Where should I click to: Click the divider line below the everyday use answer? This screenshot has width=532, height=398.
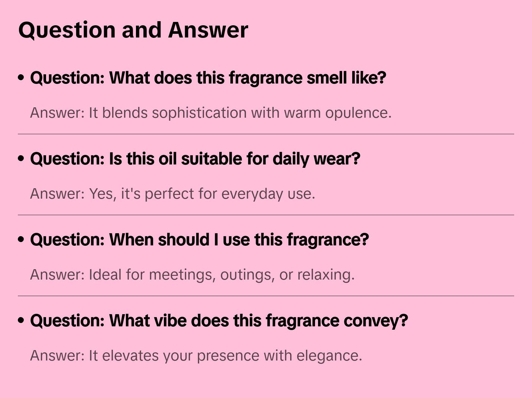click(266, 215)
